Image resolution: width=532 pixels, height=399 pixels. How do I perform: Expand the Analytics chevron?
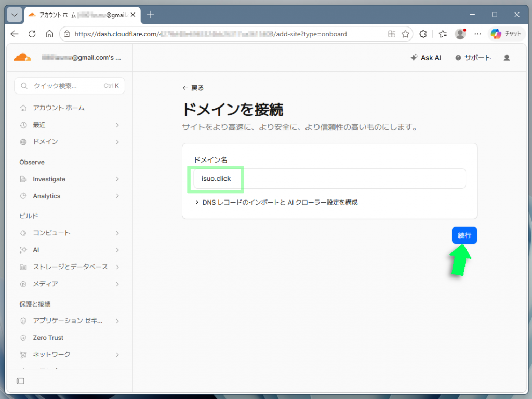tap(117, 196)
